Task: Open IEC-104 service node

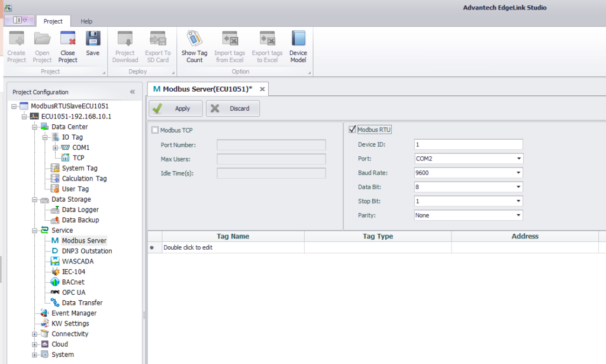Action: [x=73, y=272]
